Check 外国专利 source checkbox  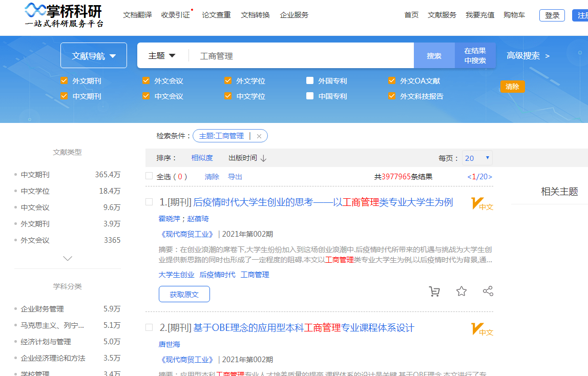310,80
